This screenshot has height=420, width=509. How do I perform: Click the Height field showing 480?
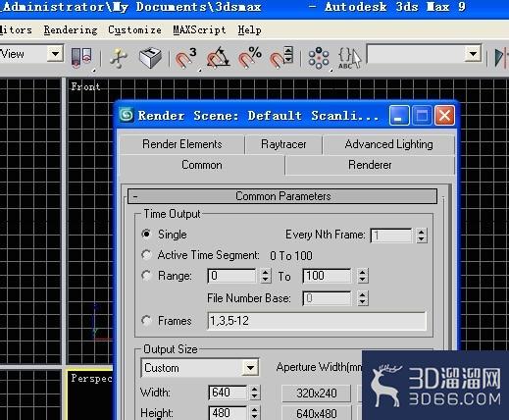[x=228, y=413]
